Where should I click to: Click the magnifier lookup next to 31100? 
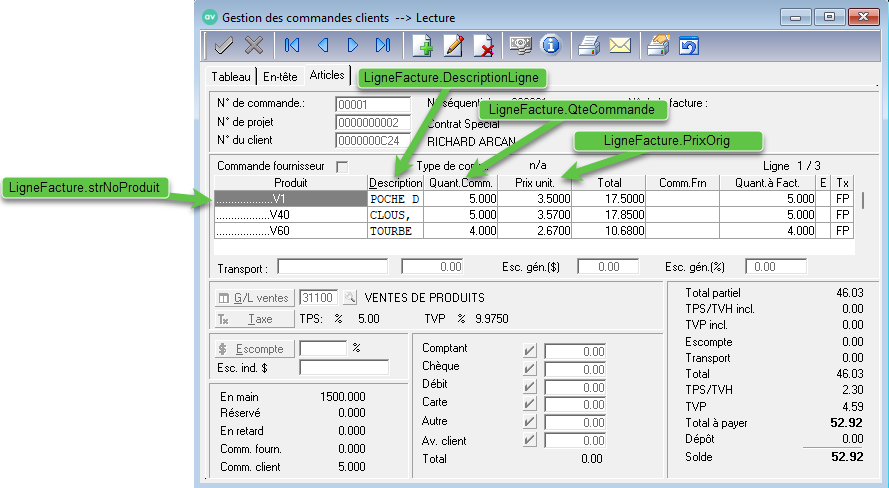[x=350, y=298]
